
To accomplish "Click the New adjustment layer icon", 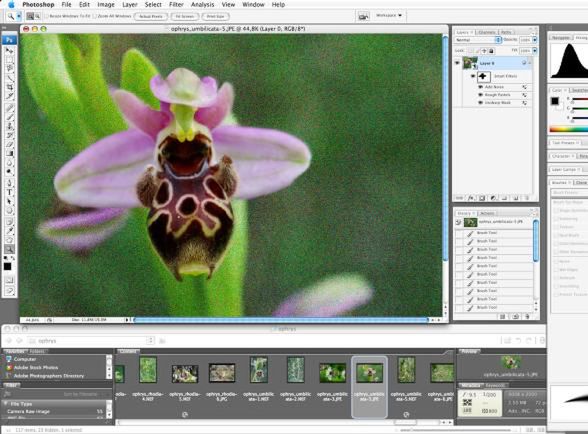I will (493, 198).
